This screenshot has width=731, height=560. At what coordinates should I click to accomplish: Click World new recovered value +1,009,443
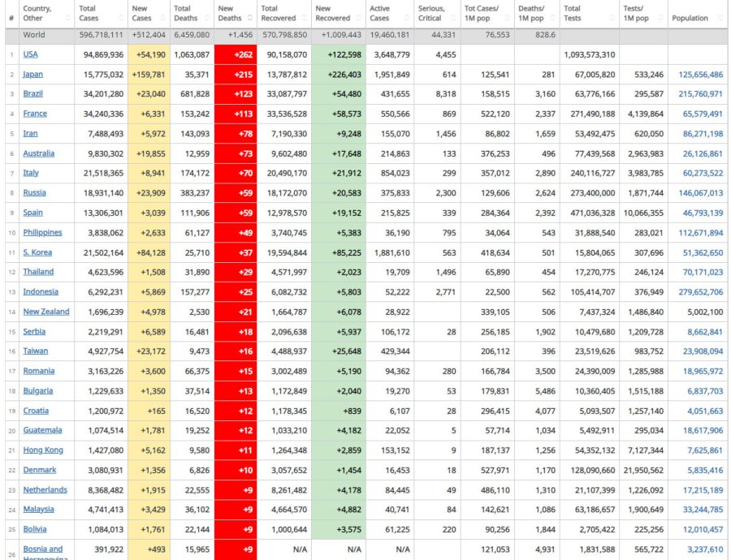click(341, 35)
